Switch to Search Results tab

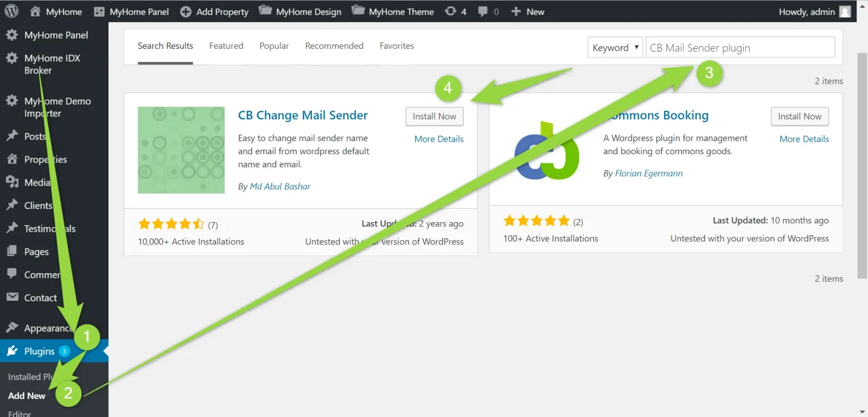(165, 46)
